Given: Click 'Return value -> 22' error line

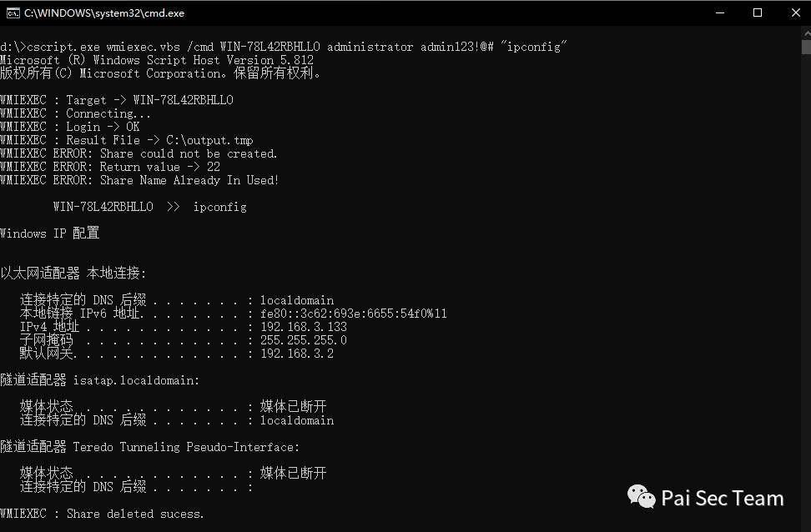Looking at the screenshot, I should point(110,167).
